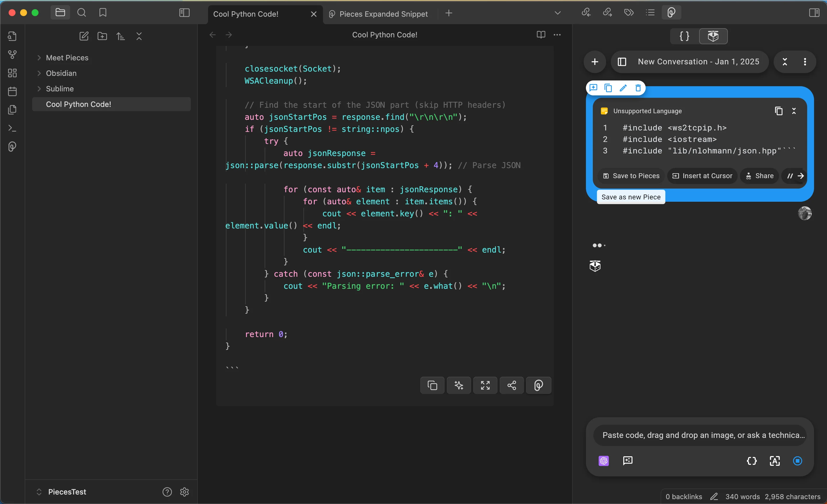The image size is (827, 504).
Task: Switch to the saved snippets braces tab
Action: 684,36
